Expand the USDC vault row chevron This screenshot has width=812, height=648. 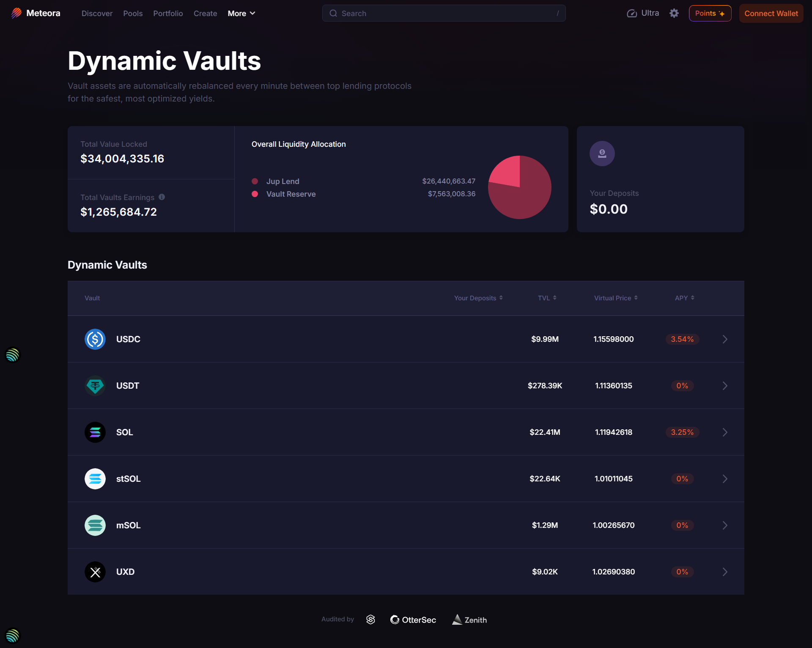point(724,339)
